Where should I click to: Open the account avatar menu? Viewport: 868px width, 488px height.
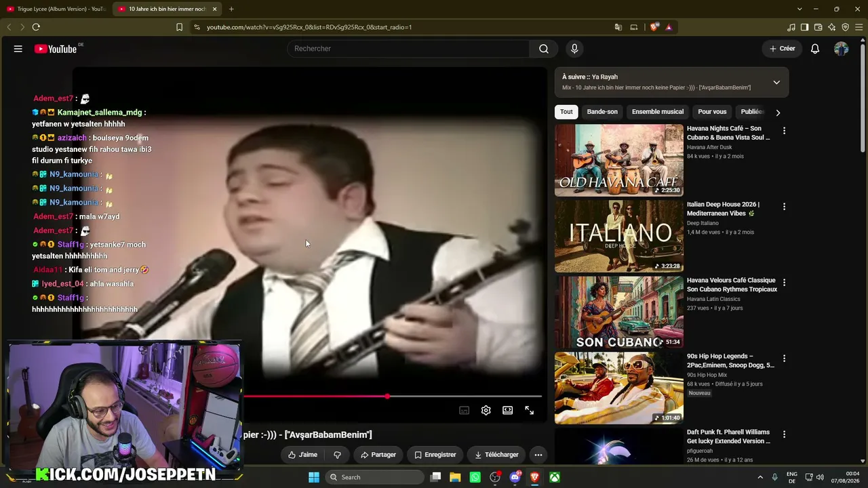tap(842, 49)
